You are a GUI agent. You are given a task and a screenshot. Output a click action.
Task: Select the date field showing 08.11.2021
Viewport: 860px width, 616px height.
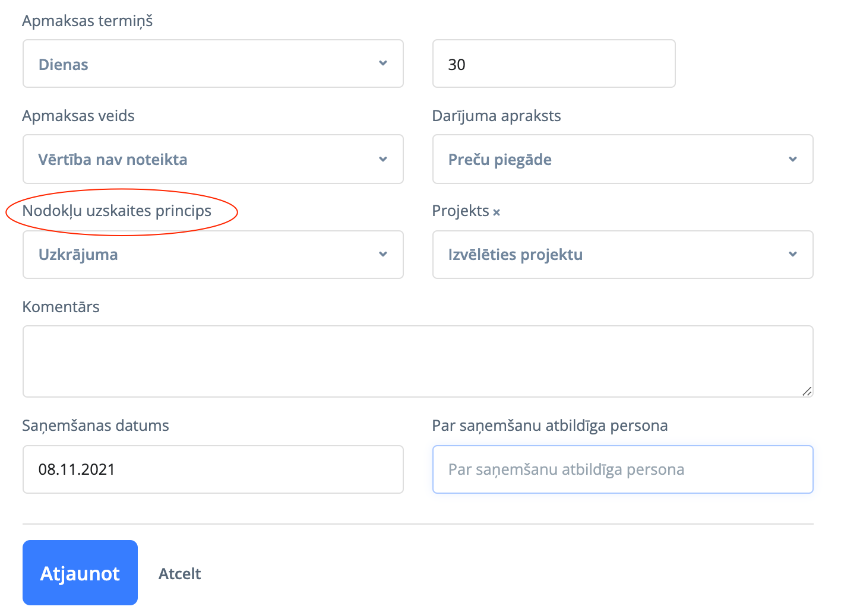pos(213,469)
